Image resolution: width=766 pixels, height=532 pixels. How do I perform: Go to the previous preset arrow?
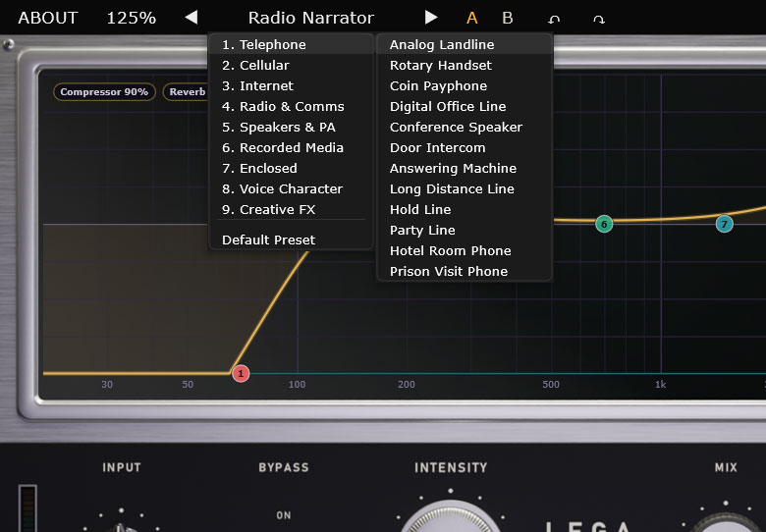pos(191,18)
